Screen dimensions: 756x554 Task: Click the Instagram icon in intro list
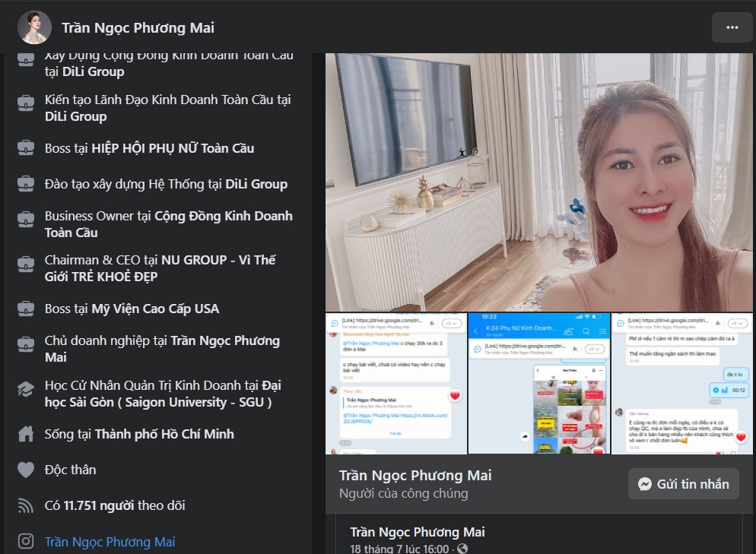pyautogui.click(x=26, y=541)
